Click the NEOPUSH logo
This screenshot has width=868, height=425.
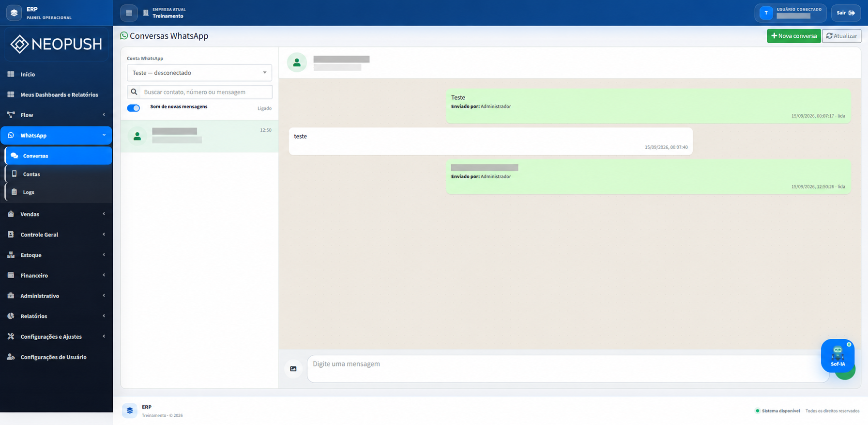point(56,44)
